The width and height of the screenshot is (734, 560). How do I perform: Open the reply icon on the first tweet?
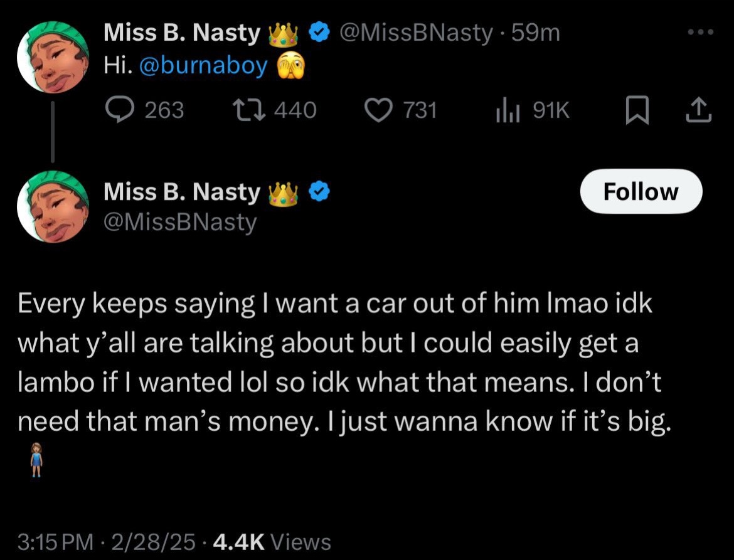pos(120,110)
